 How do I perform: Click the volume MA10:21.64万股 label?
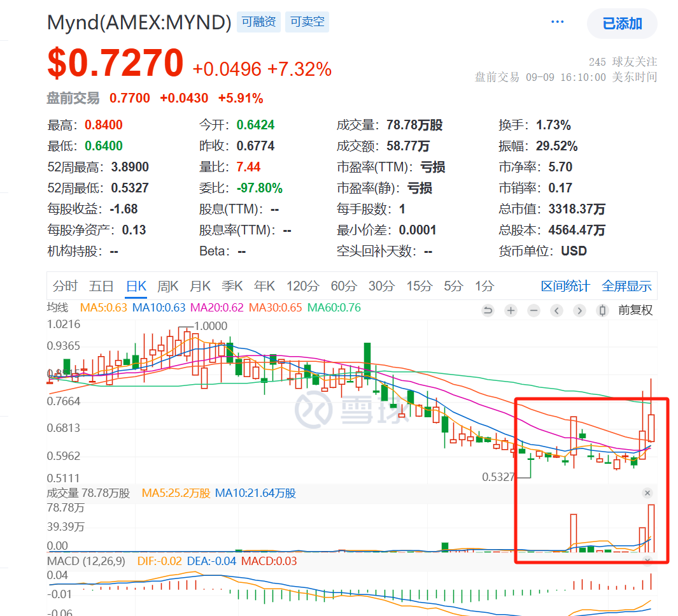pos(255,493)
